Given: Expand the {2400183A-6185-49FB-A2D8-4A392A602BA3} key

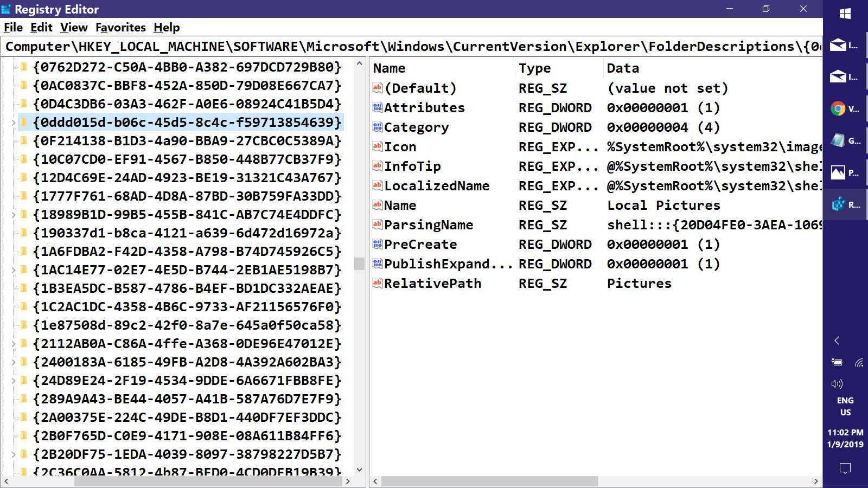Looking at the screenshot, I should tap(14, 362).
